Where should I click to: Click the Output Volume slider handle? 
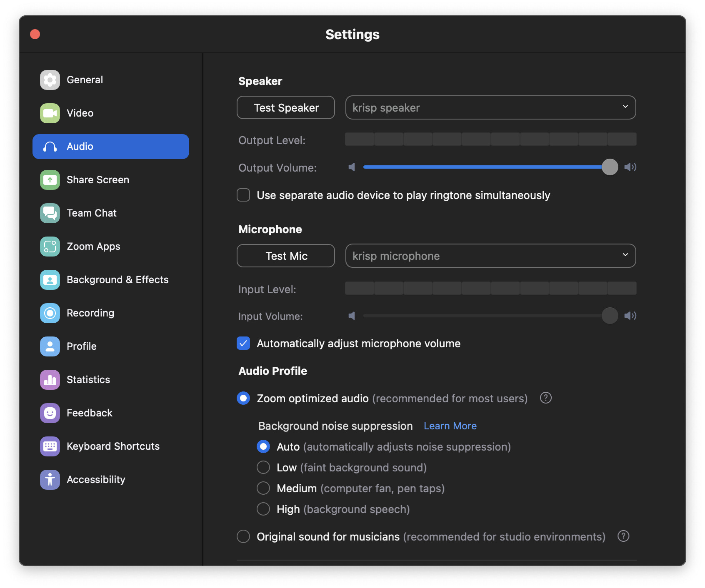coord(610,167)
